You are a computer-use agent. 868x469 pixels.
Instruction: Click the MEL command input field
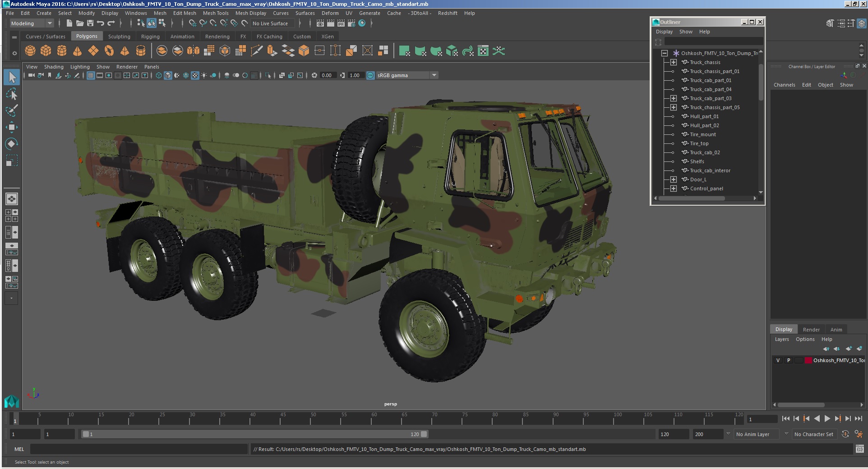click(x=139, y=449)
